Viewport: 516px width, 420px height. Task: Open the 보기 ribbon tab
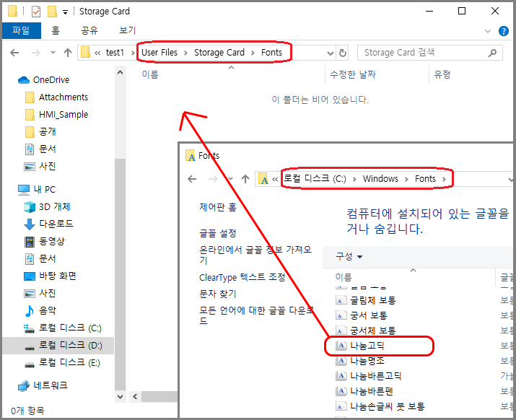pyautogui.click(x=127, y=30)
